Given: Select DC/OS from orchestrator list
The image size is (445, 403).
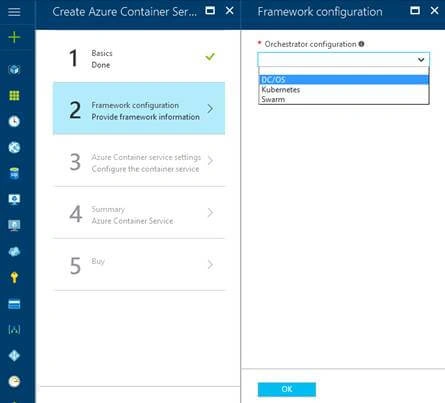Looking at the screenshot, I should [344, 80].
